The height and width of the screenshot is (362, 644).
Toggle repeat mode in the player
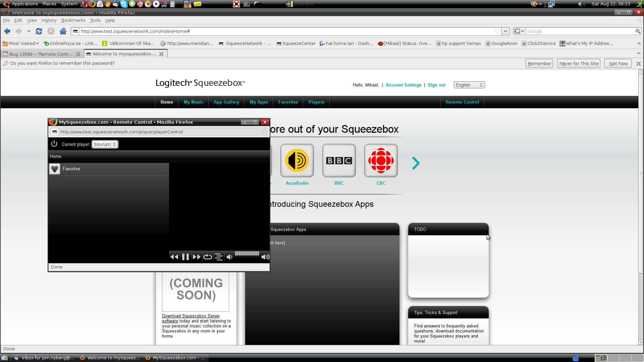click(x=208, y=257)
